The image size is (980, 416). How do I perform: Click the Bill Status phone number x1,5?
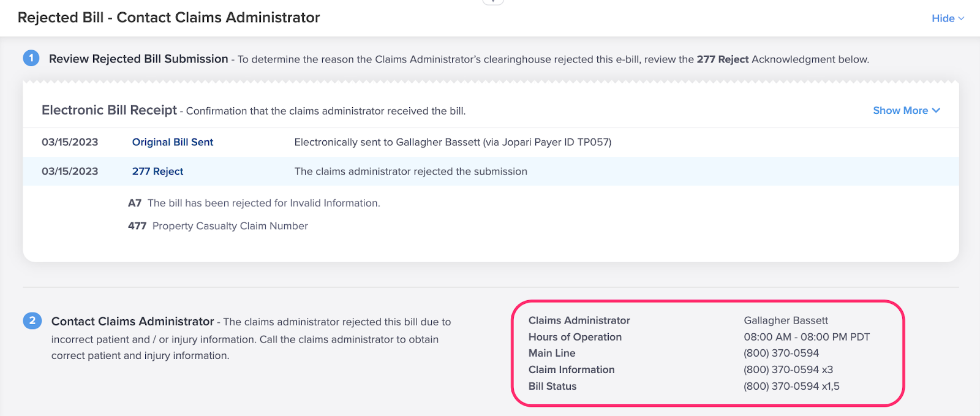[791, 386]
